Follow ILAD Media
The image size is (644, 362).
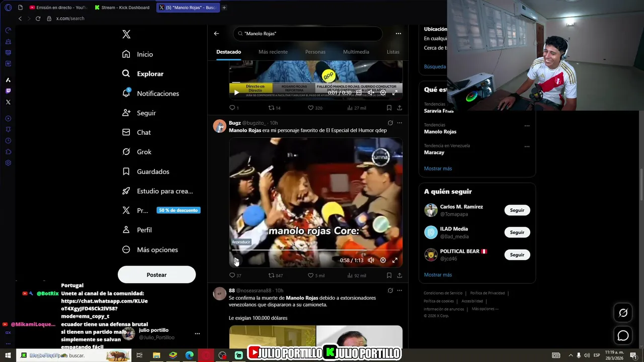click(517, 232)
